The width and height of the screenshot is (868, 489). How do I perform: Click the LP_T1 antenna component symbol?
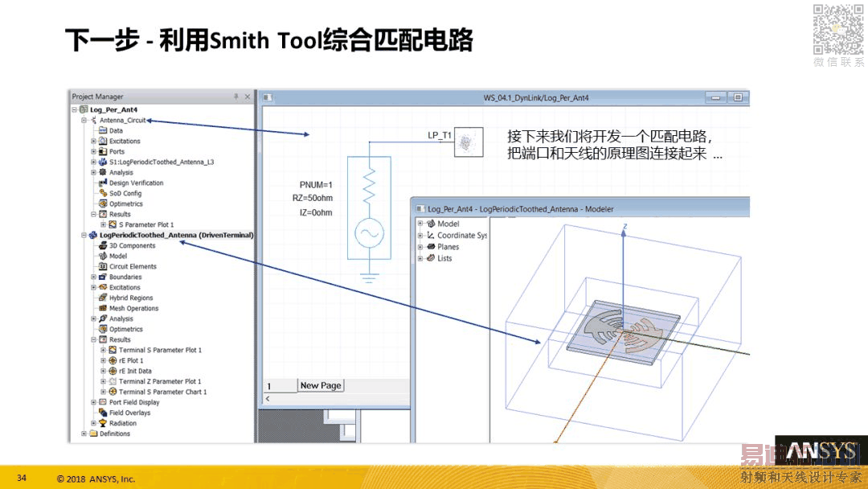pyautogui.click(x=469, y=142)
